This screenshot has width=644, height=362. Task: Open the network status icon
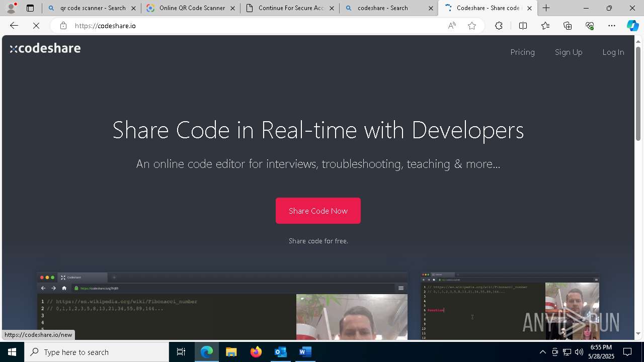[567, 352]
